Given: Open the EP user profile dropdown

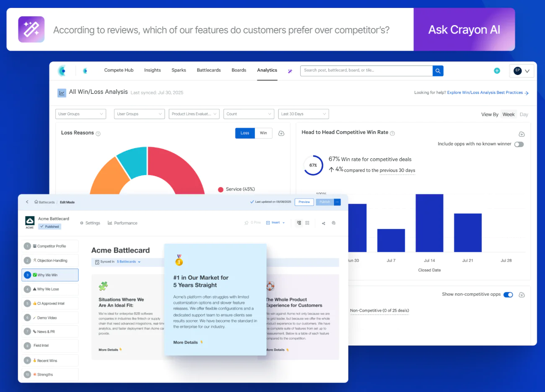Looking at the screenshot, I should (x=522, y=71).
